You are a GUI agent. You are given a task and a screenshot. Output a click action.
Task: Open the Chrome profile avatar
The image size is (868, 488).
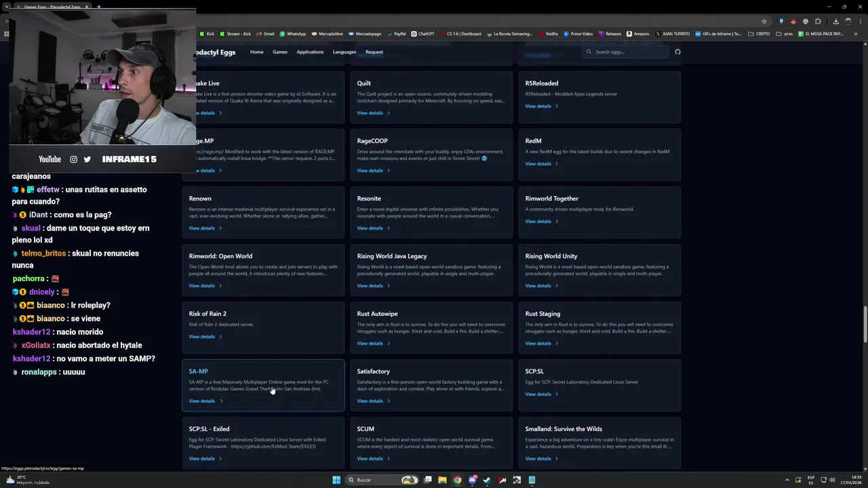(848, 21)
